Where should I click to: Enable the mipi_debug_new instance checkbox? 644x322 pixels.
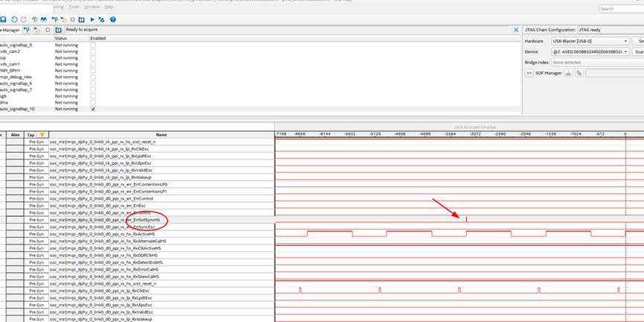[x=93, y=77]
